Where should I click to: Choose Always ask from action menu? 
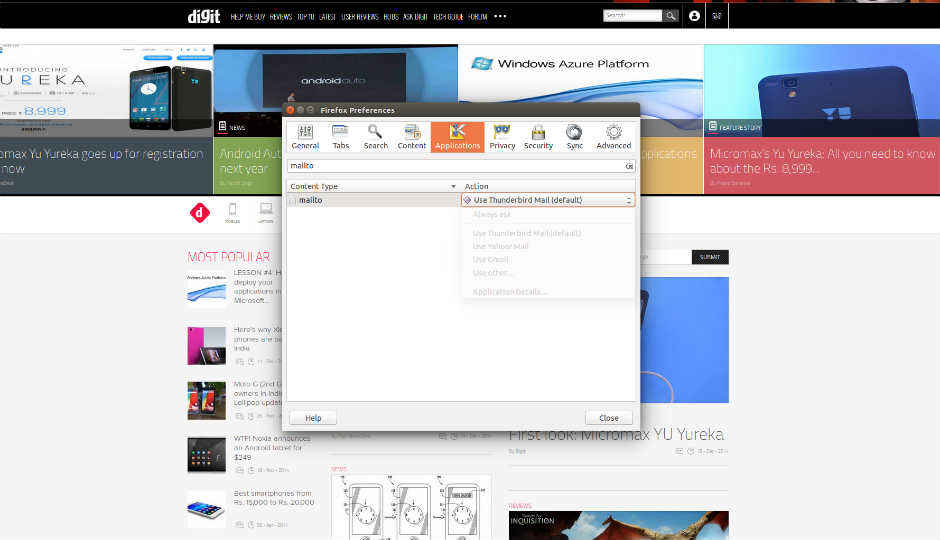point(492,215)
